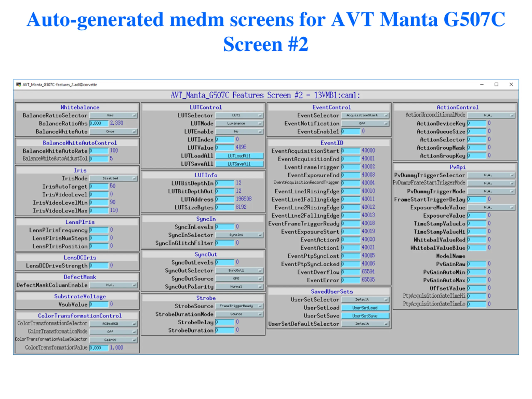Screen dimensions: 532x399
Task: Open the LUTSelector dropdown
Action: (x=239, y=116)
